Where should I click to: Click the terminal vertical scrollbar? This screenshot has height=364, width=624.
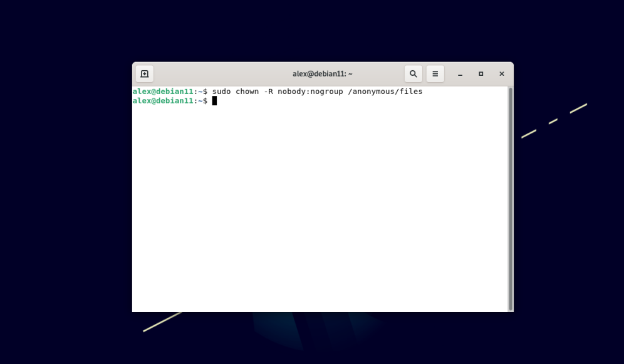click(x=511, y=199)
